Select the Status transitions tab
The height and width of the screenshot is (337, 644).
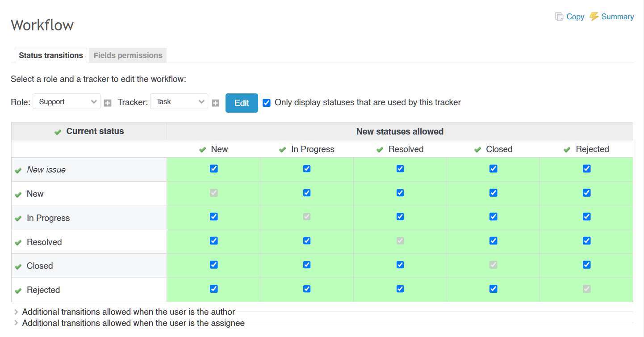click(x=51, y=55)
